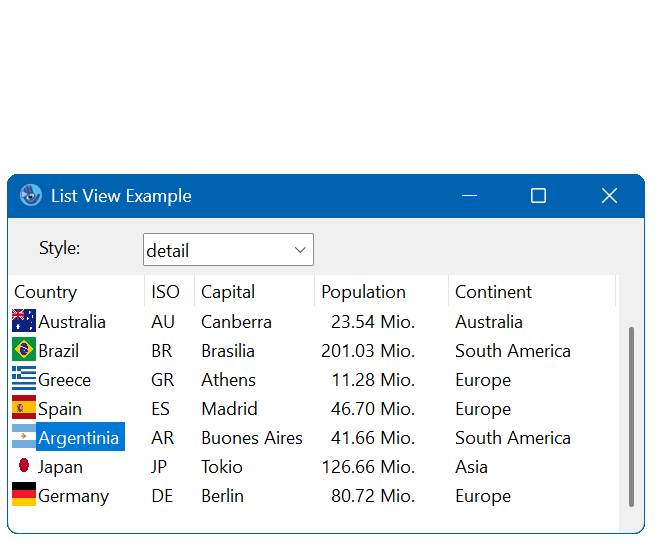Screen dimensions: 664x550
Task: Select the Australia row name
Action: point(72,322)
